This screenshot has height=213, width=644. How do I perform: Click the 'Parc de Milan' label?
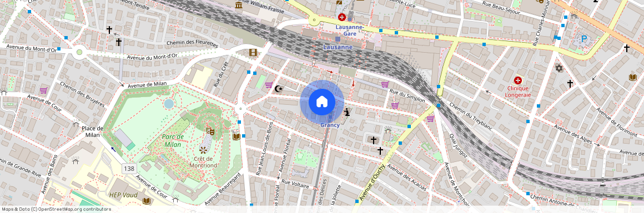(x=173, y=141)
